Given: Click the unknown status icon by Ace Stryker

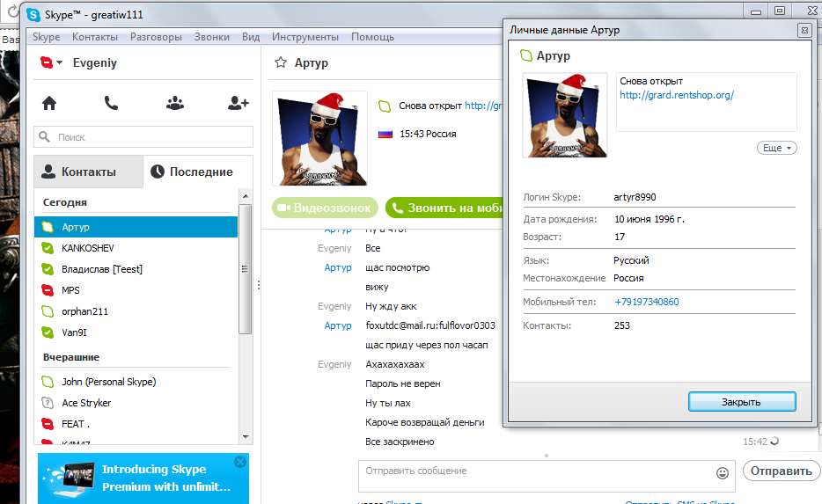Looking at the screenshot, I should [x=48, y=403].
